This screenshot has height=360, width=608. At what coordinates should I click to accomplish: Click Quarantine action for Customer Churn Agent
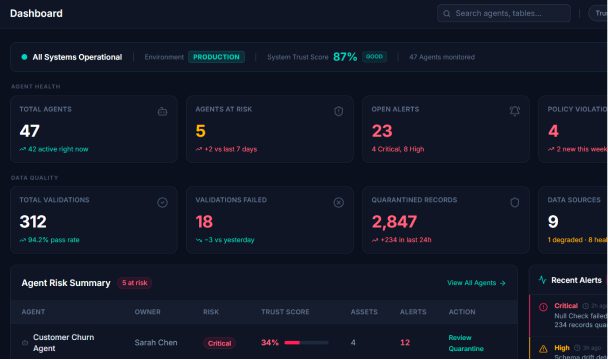pyautogui.click(x=466, y=348)
